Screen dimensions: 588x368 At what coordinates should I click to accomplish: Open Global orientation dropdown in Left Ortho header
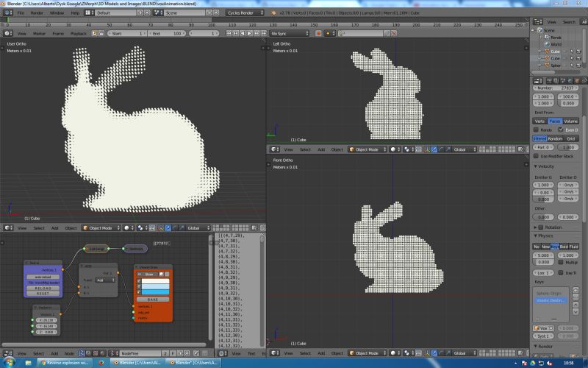pyautogui.click(x=464, y=149)
